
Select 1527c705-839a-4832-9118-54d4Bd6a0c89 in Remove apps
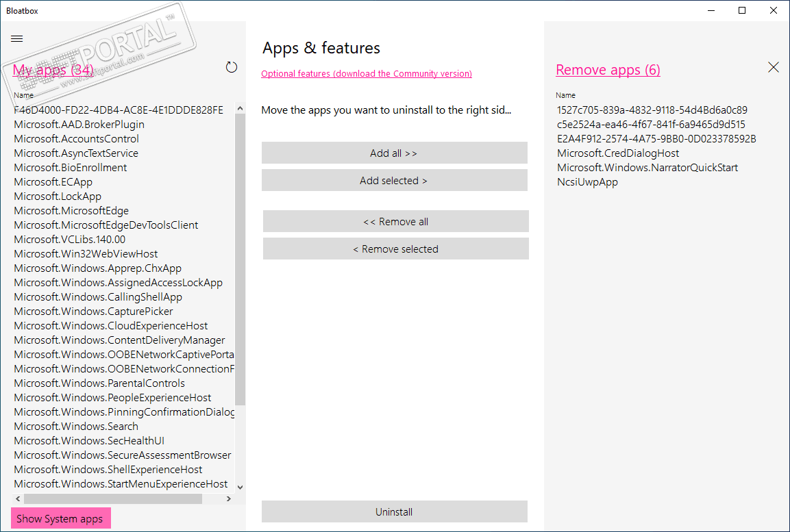tap(652, 110)
